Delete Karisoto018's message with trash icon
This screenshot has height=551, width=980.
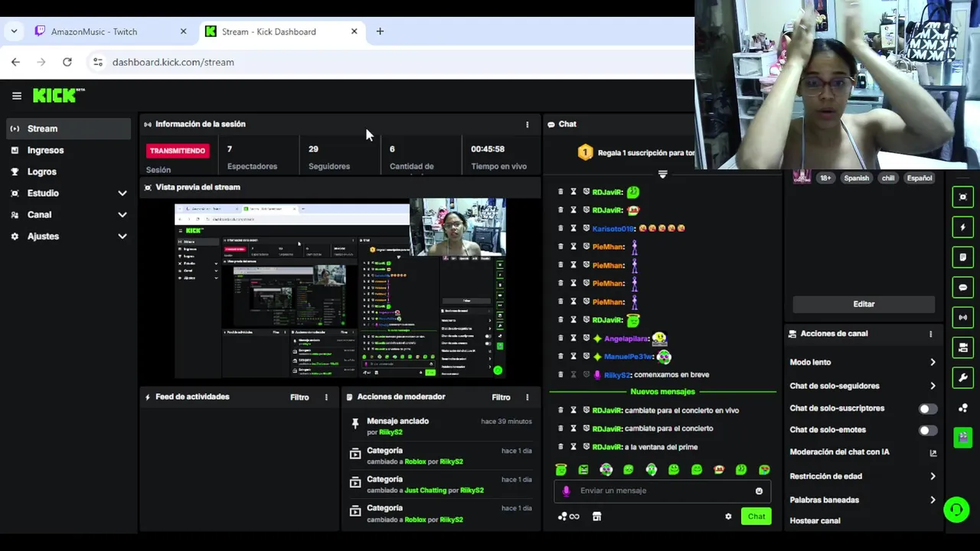[560, 228]
